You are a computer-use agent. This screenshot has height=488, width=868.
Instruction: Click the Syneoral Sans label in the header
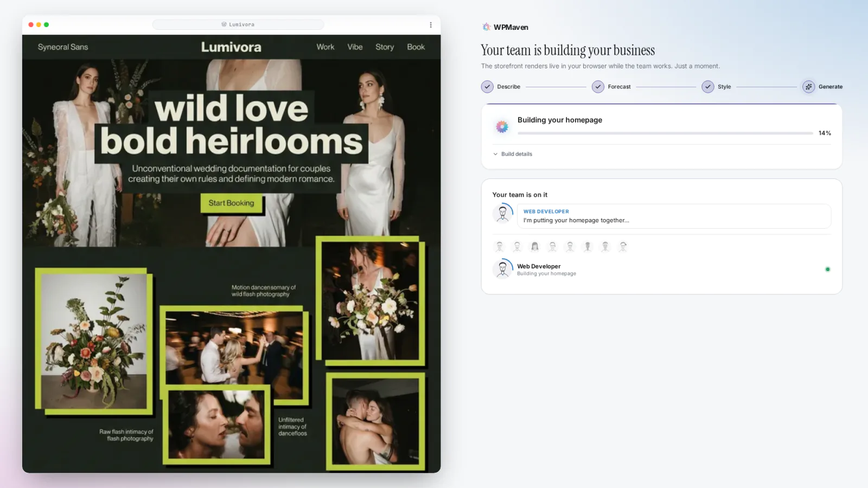(63, 47)
